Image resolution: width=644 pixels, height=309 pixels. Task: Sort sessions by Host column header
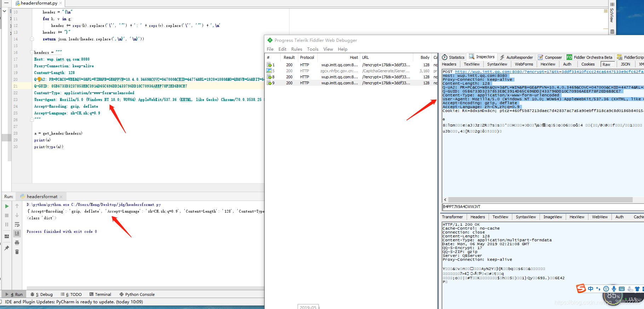pyautogui.click(x=339, y=57)
